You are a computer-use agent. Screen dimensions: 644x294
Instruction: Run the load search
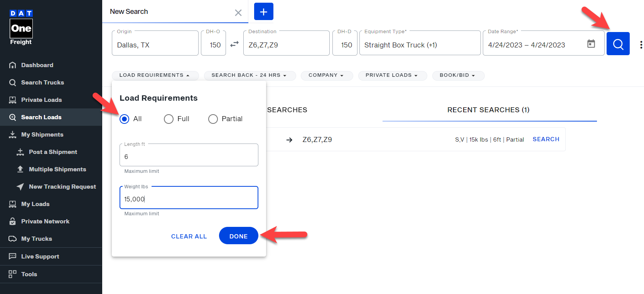[x=618, y=44]
